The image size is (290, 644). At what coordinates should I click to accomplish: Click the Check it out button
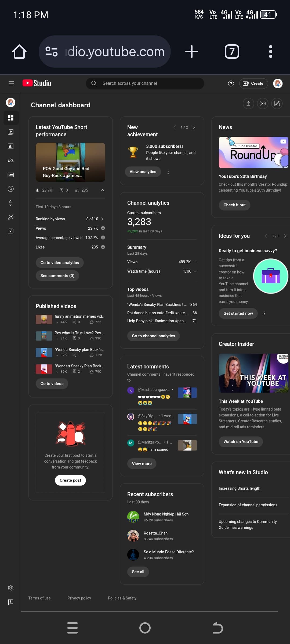click(x=234, y=205)
